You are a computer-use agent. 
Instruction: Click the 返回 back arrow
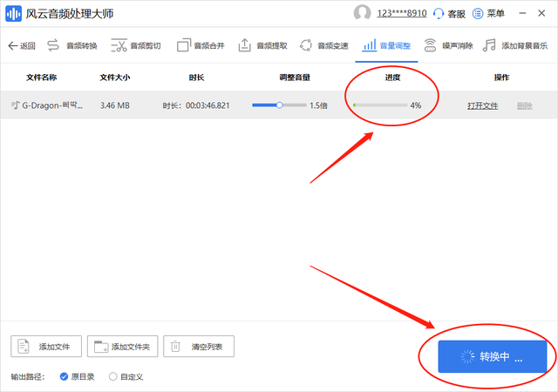click(x=13, y=45)
